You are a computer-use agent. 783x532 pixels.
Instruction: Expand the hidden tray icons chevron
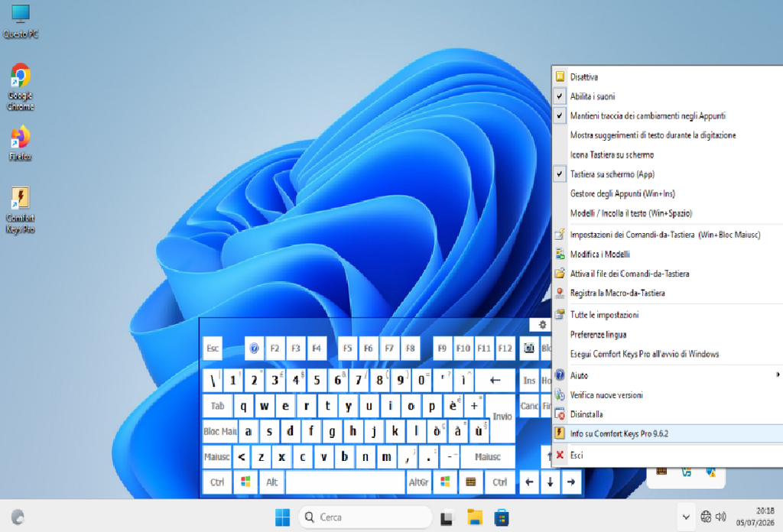[x=686, y=517]
